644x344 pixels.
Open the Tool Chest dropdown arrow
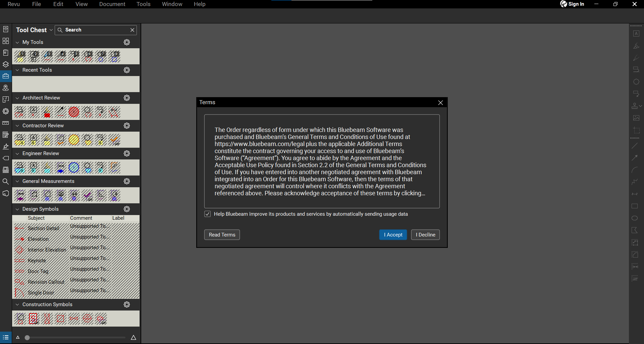tap(51, 30)
